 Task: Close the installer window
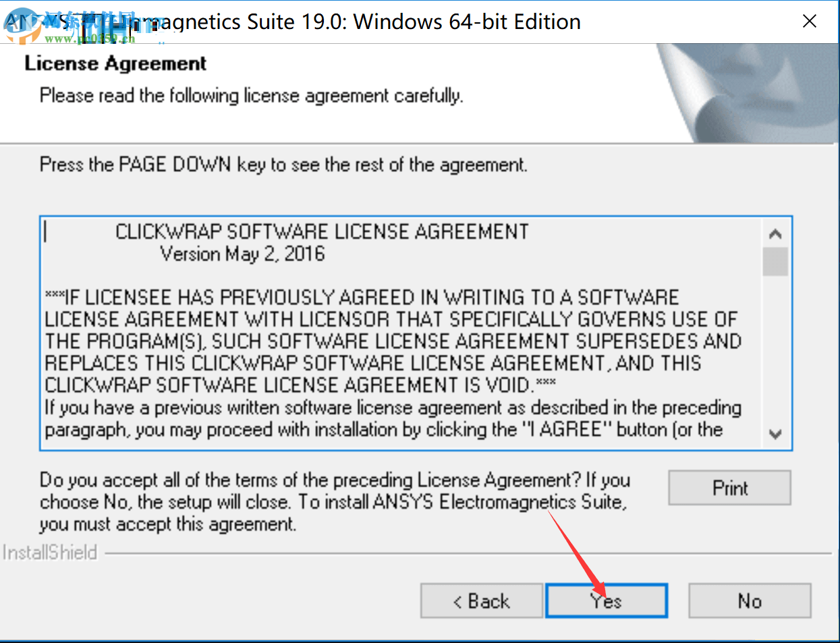[810, 22]
